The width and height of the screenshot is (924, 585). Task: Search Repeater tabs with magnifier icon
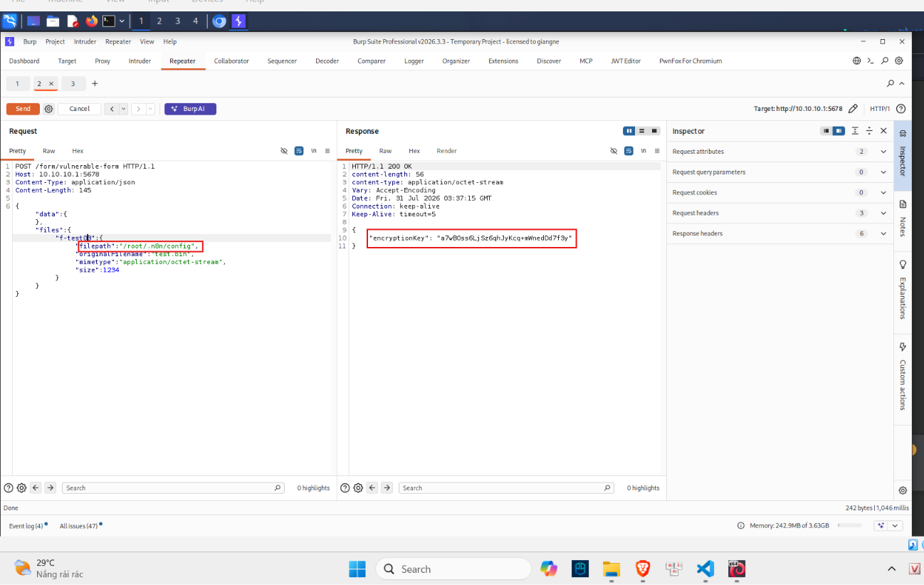pyautogui.click(x=891, y=84)
